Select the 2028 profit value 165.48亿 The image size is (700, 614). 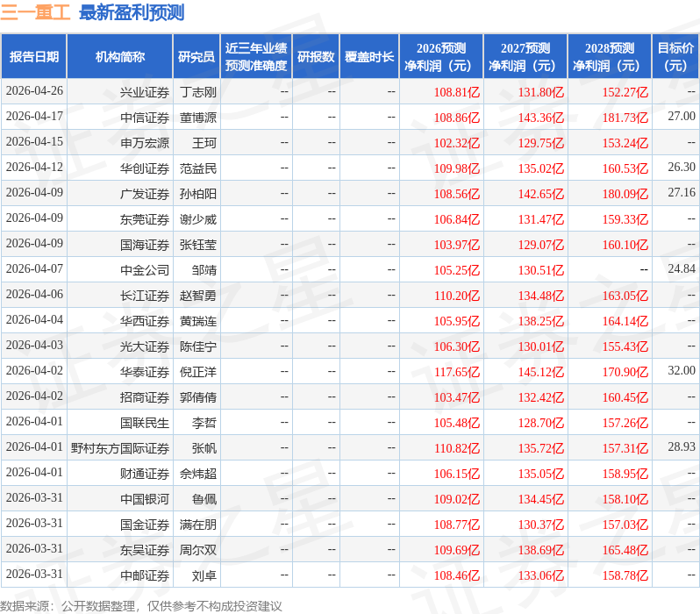[625, 551]
